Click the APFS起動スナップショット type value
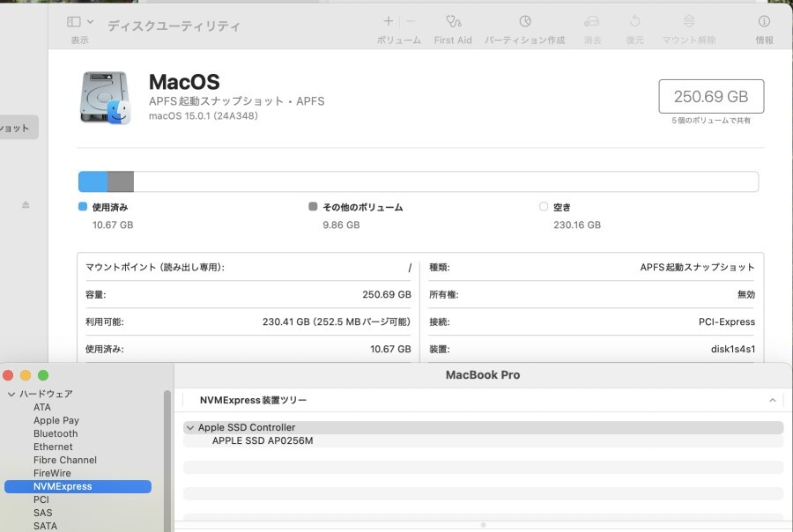 [698, 267]
